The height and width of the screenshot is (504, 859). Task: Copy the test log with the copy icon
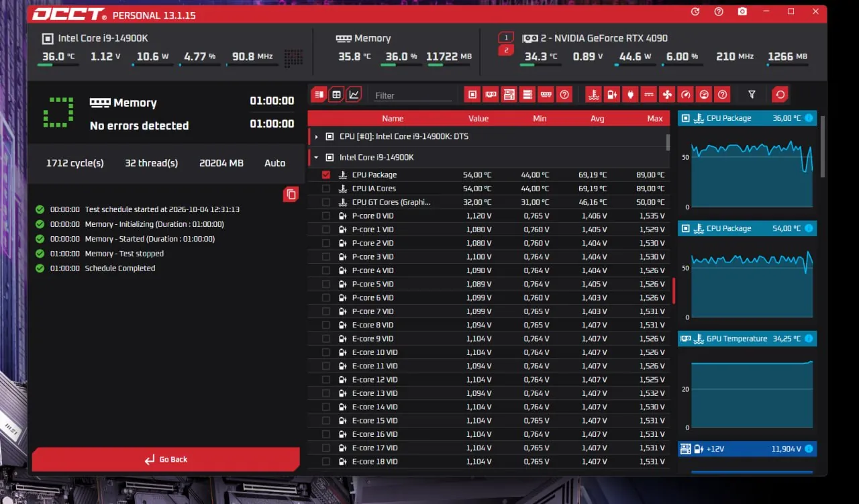pos(291,195)
